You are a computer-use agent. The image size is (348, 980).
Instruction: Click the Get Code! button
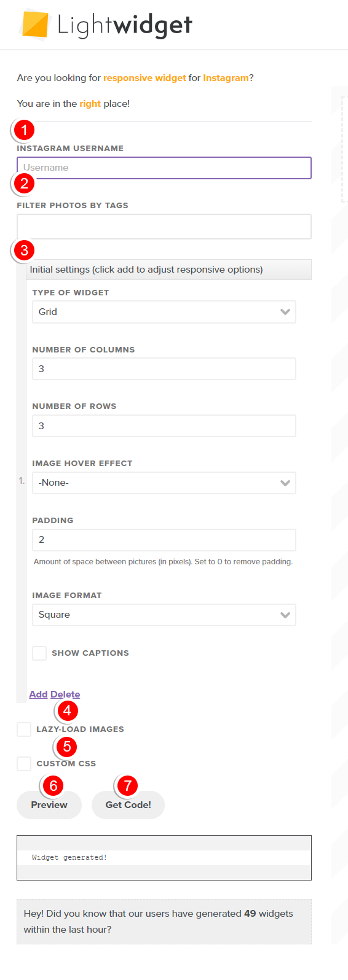pyautogui.click(x=128, y=805)
